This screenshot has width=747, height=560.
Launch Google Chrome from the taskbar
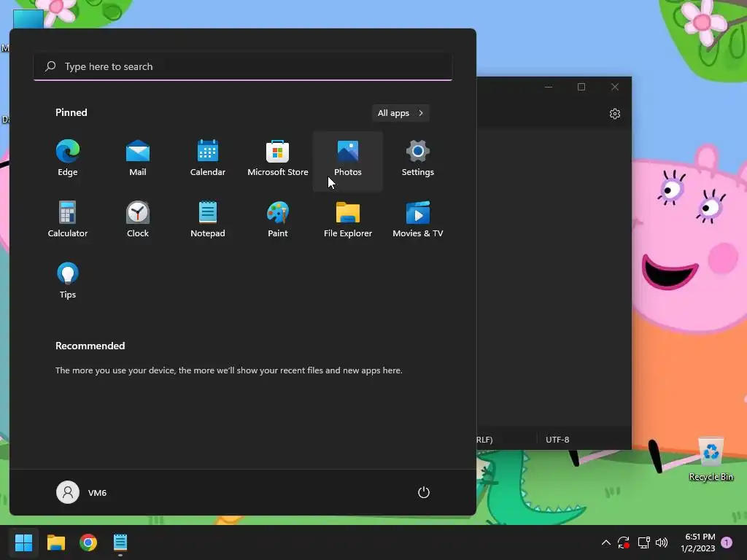[88, 542]
